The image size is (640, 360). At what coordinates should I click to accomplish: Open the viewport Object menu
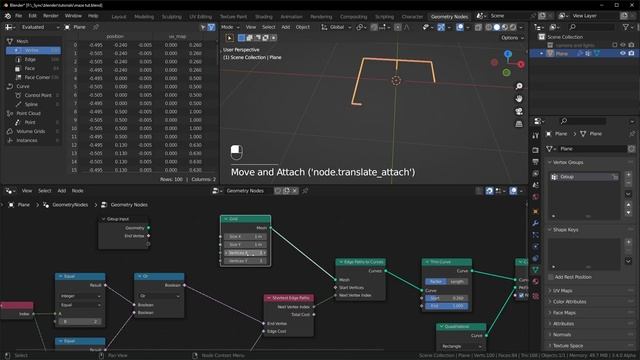[302, 27]
